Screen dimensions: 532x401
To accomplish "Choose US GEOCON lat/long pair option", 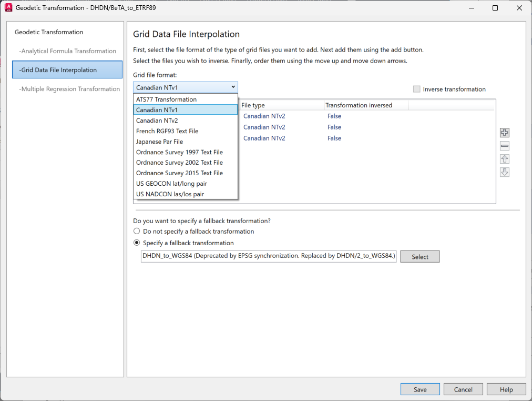I will pos(185,184).
